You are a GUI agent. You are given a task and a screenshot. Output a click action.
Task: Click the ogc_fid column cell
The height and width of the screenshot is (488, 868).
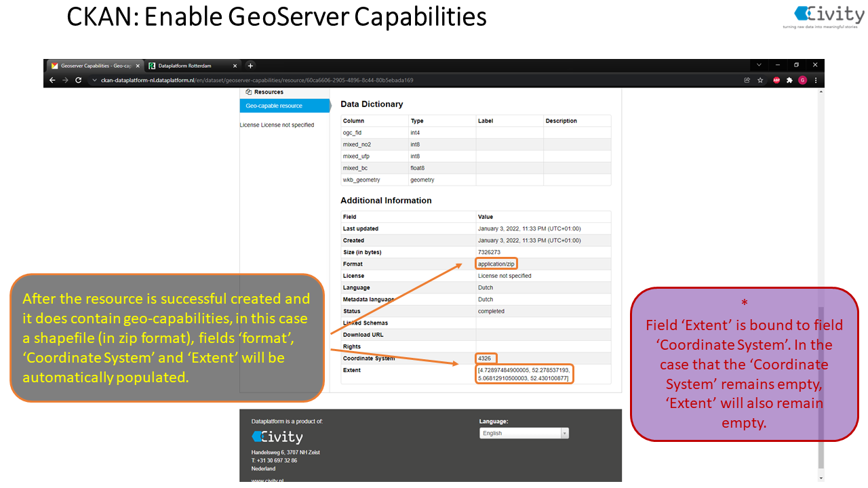374,133
